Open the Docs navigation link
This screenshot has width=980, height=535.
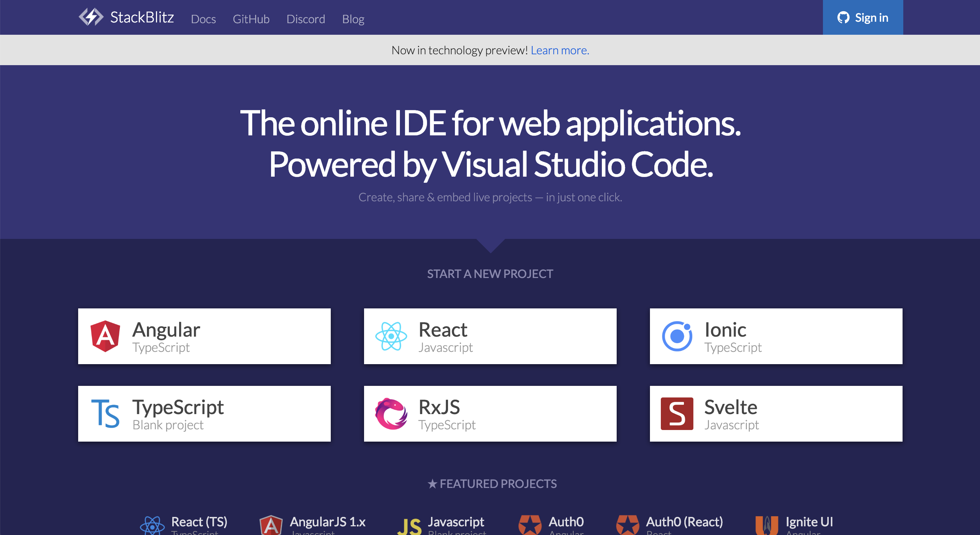[203, 19]
